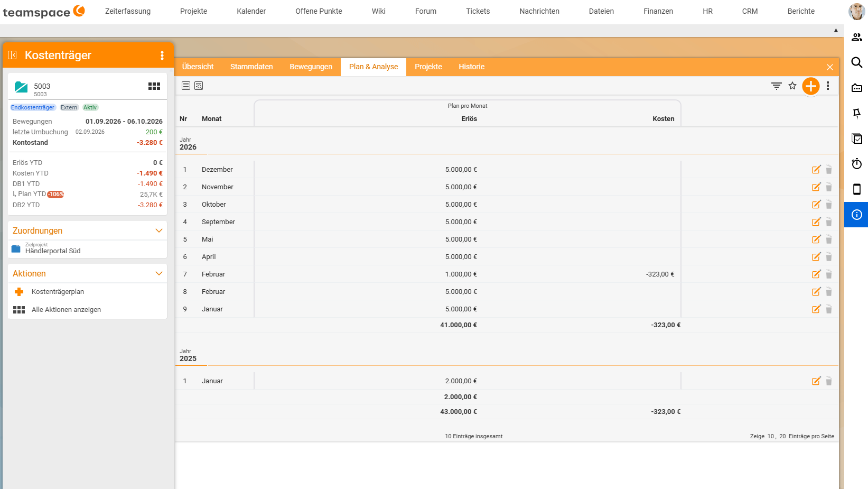Open the table toolbar more options menu

point(828,86)
